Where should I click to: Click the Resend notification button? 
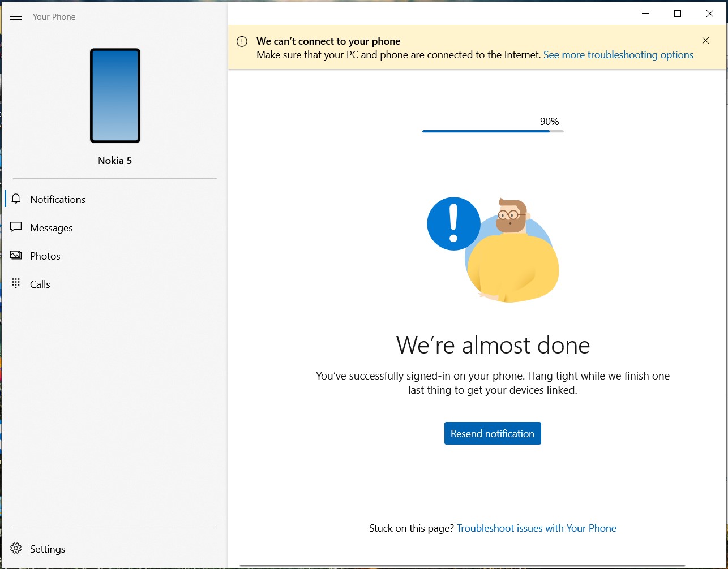click(493, 433)
